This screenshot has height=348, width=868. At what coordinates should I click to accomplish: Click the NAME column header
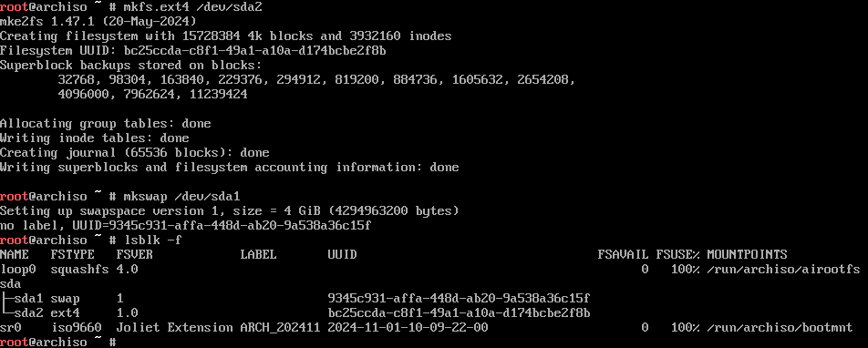click(x=15, y=254)
